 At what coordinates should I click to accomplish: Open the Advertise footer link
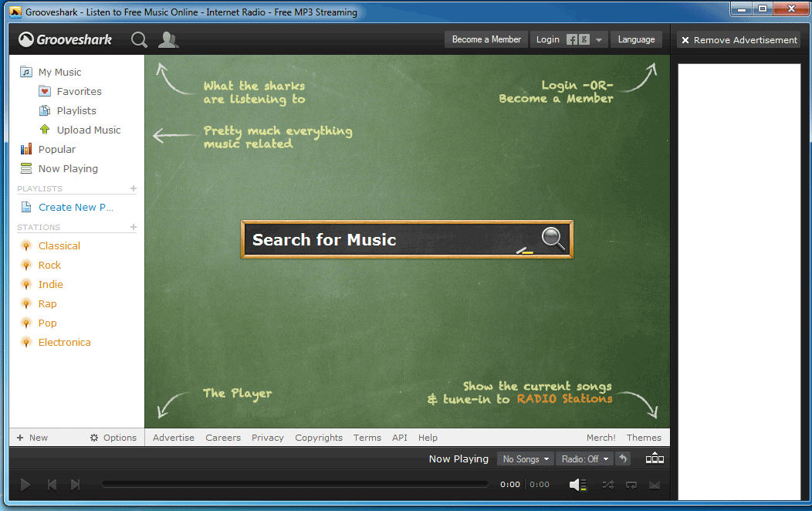click(x=174, y=438)
